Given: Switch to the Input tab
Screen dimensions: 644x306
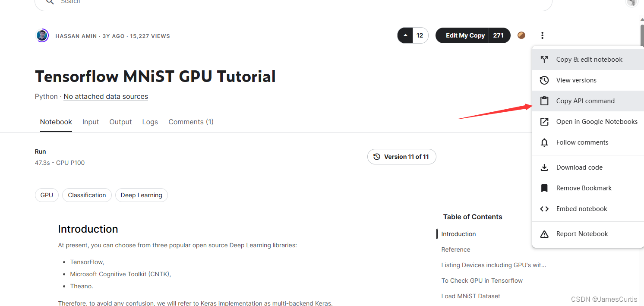Looking at the screenshot, I should tap(91, 122).
